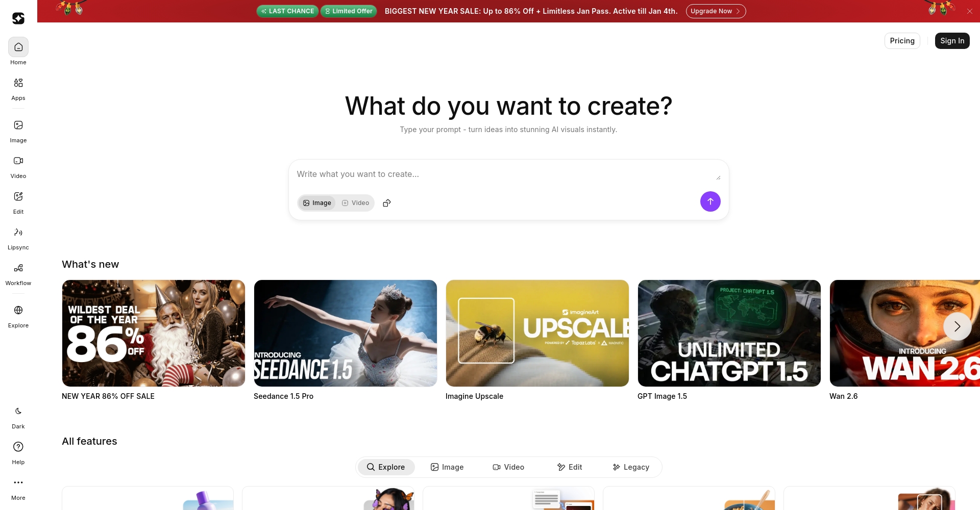Open the Lipsync feature
980x510 pixels.
click(18, 238)
